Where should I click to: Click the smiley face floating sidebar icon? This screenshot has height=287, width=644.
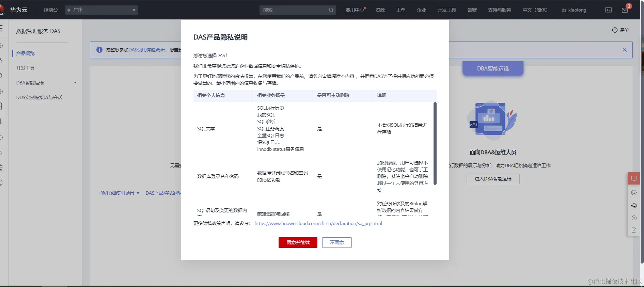point(634,193)
